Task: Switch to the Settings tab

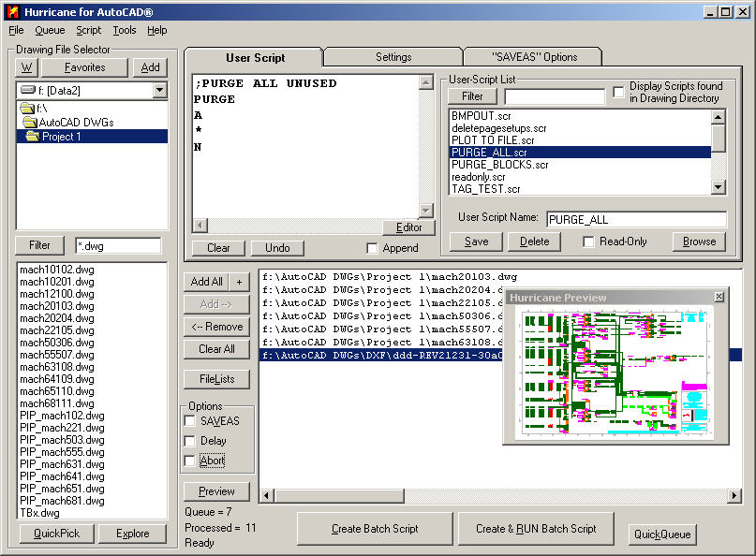Action: [393, 57]
